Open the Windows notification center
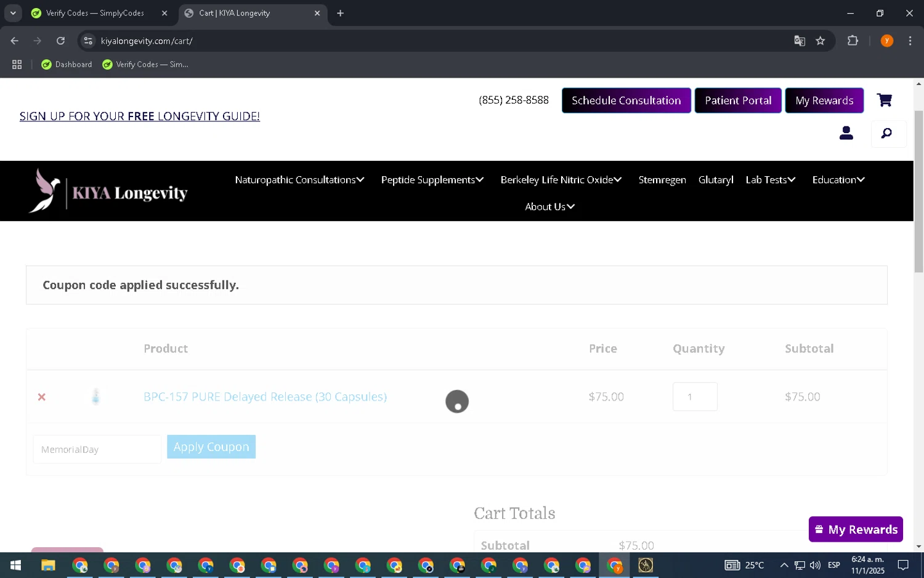Screen dimensions: 924x578 (x=903, y=565)
